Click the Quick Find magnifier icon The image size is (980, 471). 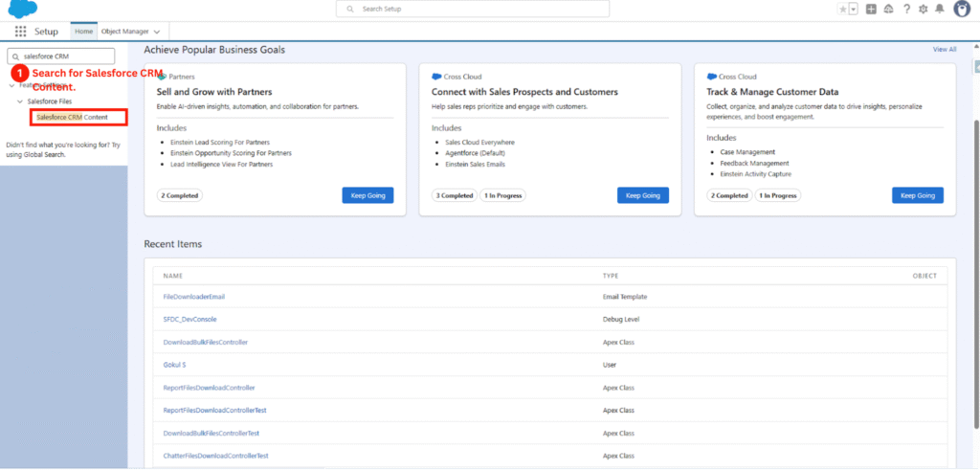click(15, 56)
